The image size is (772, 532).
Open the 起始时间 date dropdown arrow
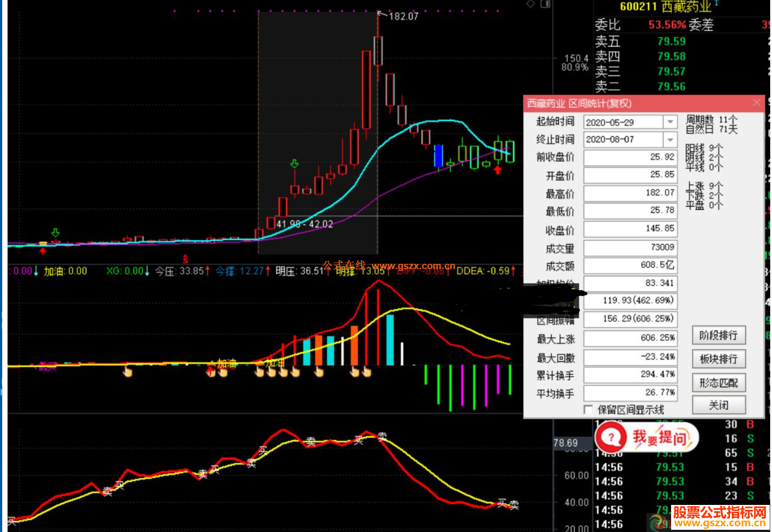click(670, 122)
